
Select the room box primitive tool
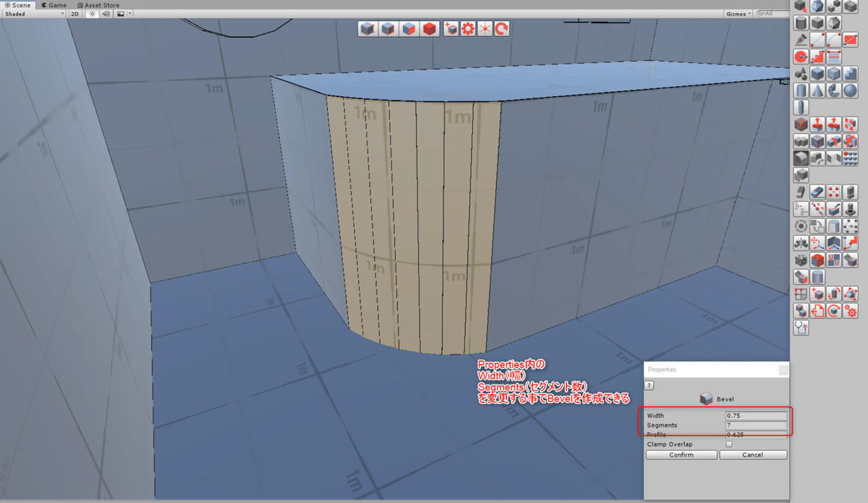point(834,73)
